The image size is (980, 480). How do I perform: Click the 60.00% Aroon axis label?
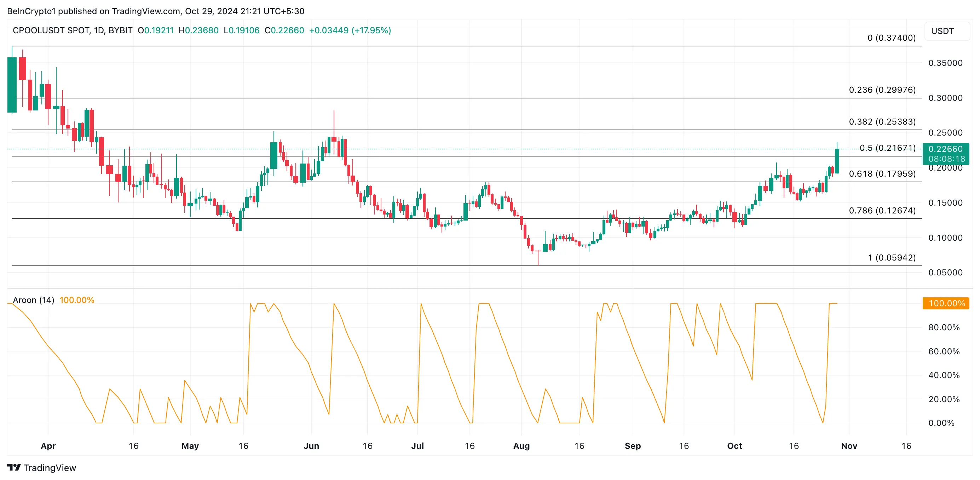coord(944,352)
